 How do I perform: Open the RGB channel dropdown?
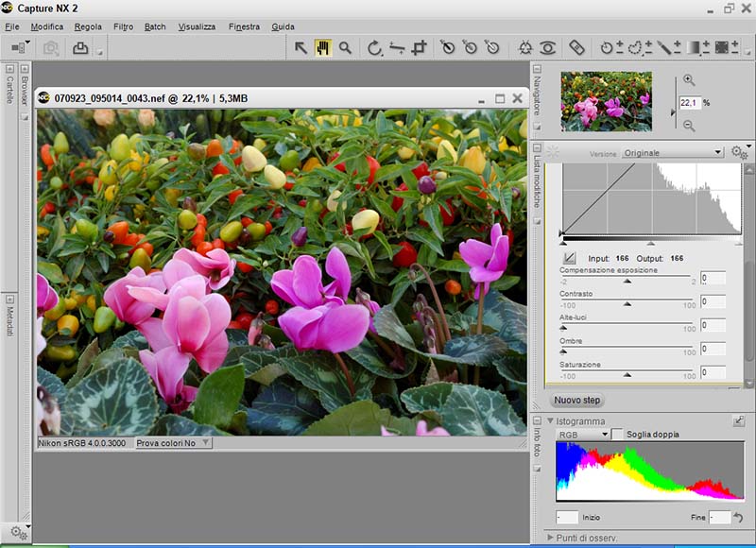click(582, 435)
